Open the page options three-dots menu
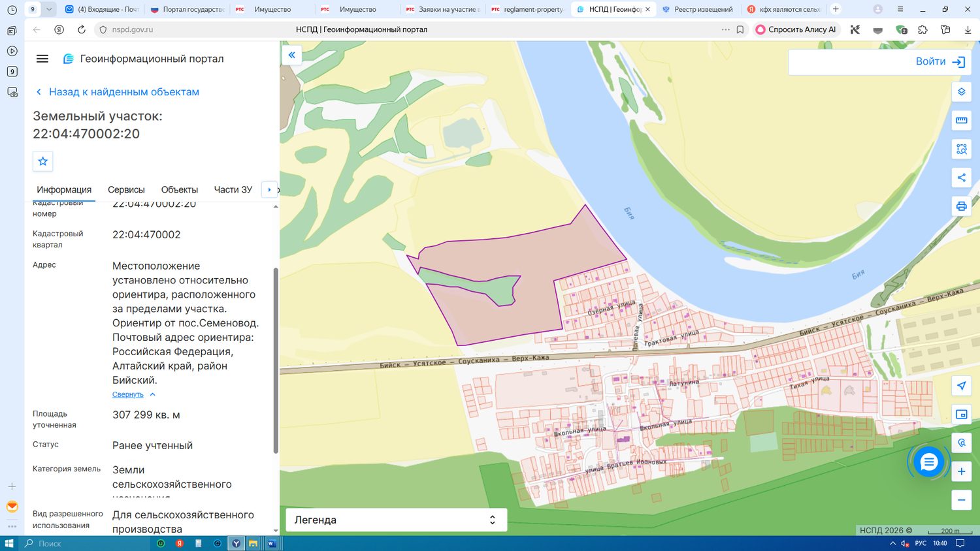980x551 pixels. pos(726,29)
